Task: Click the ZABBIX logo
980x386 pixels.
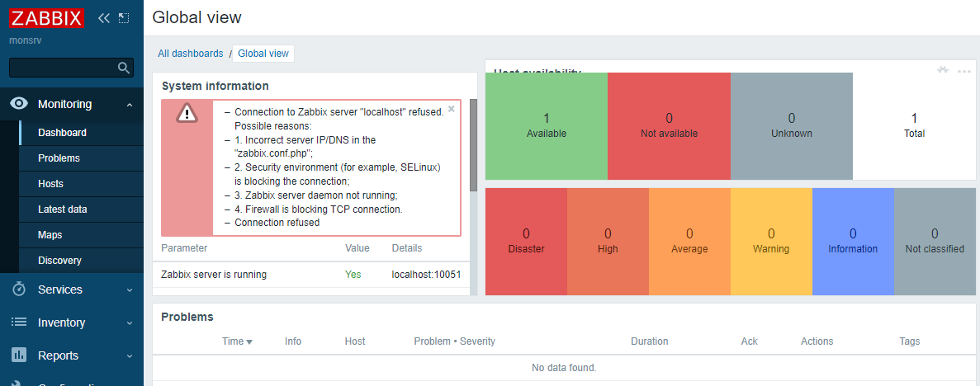Action: (x=46, y=18)
